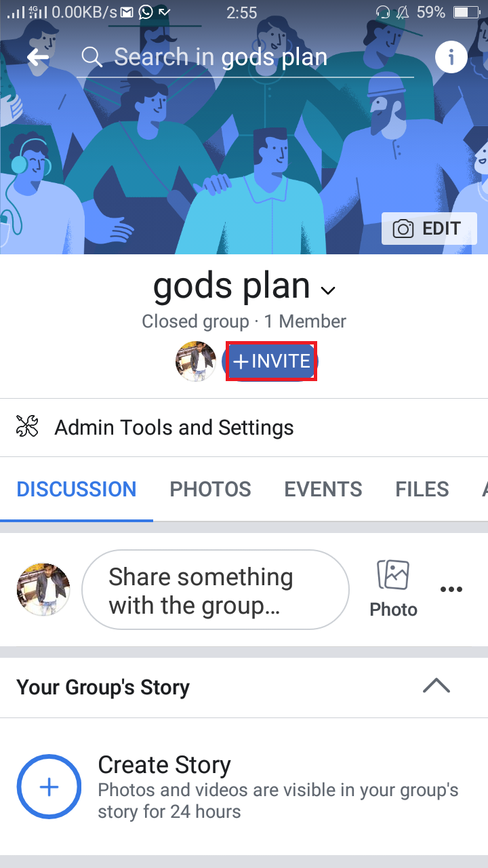
Task: Tap the INVITE button
Action: tap(270, 361)
